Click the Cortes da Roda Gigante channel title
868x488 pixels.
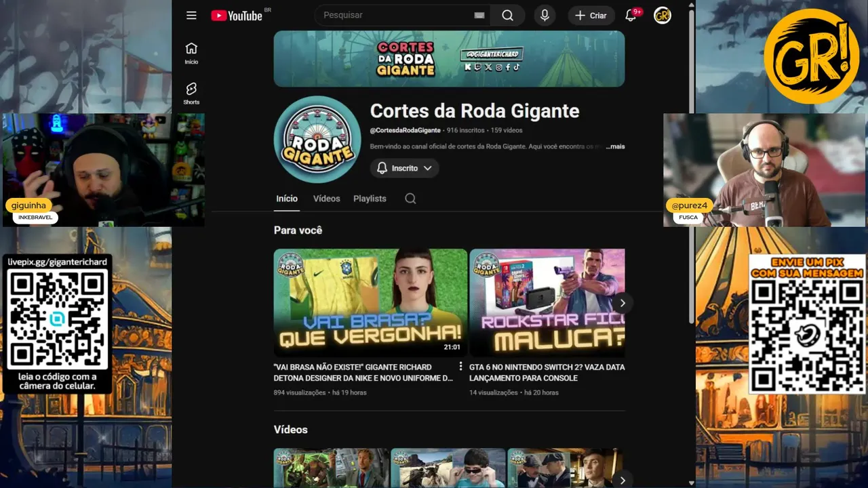(475, 111)
